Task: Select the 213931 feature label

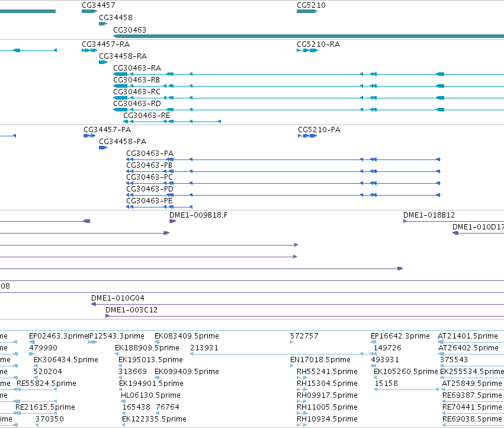Action: point(204,348)
